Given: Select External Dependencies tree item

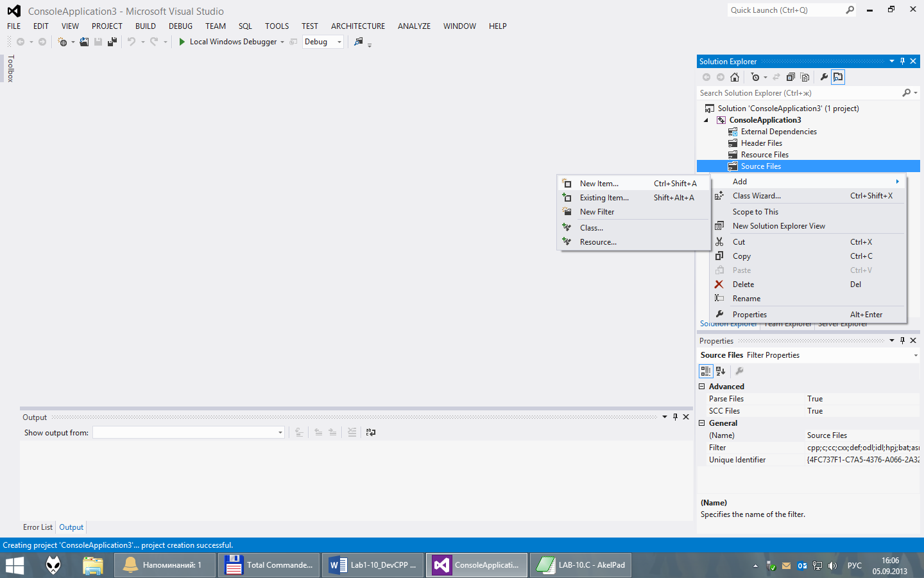Looking at the screenshot, I should pos(778,132).
